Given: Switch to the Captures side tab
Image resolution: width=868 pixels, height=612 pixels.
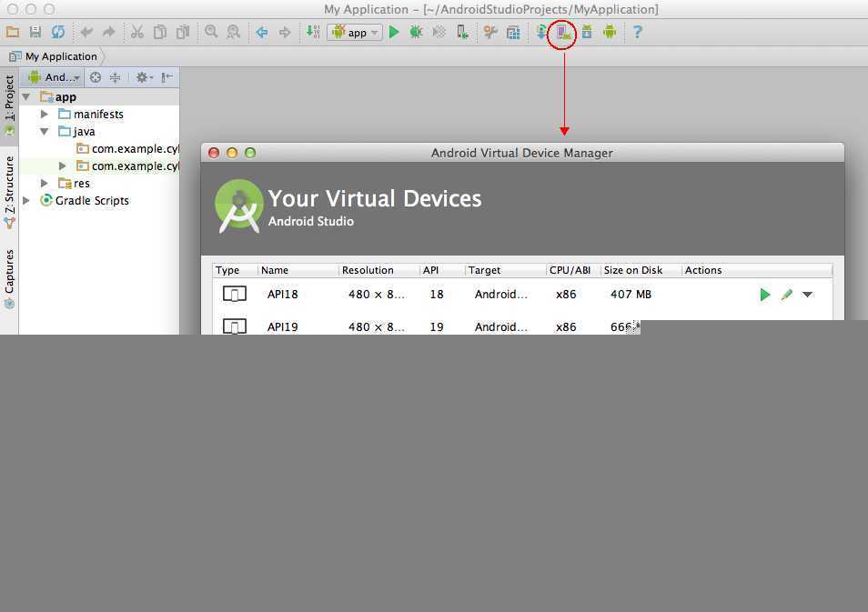Looking at the screenshot, I should [9, 278].
